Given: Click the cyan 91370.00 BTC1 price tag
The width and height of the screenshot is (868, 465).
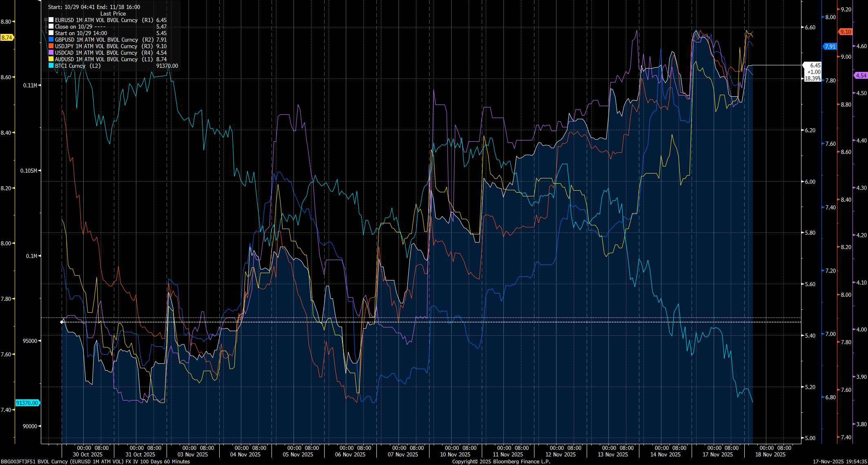Looking at the screenshot, I should (x=27, y=403).
